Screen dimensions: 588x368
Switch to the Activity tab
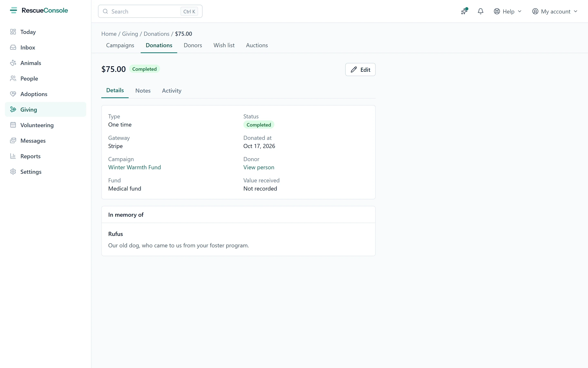pos(171,91)
